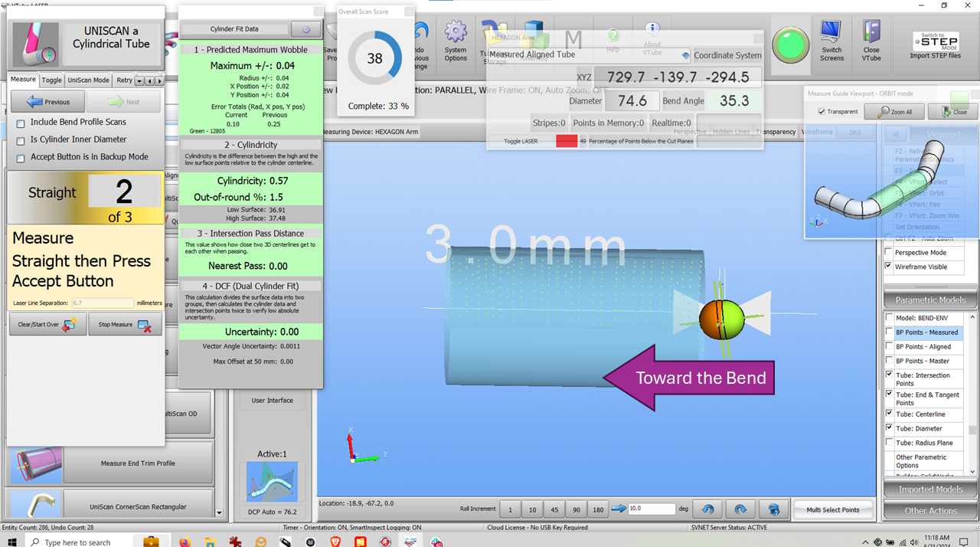Open Brave browser from the taskbar
980x547 pixels.
click(335, 542)
